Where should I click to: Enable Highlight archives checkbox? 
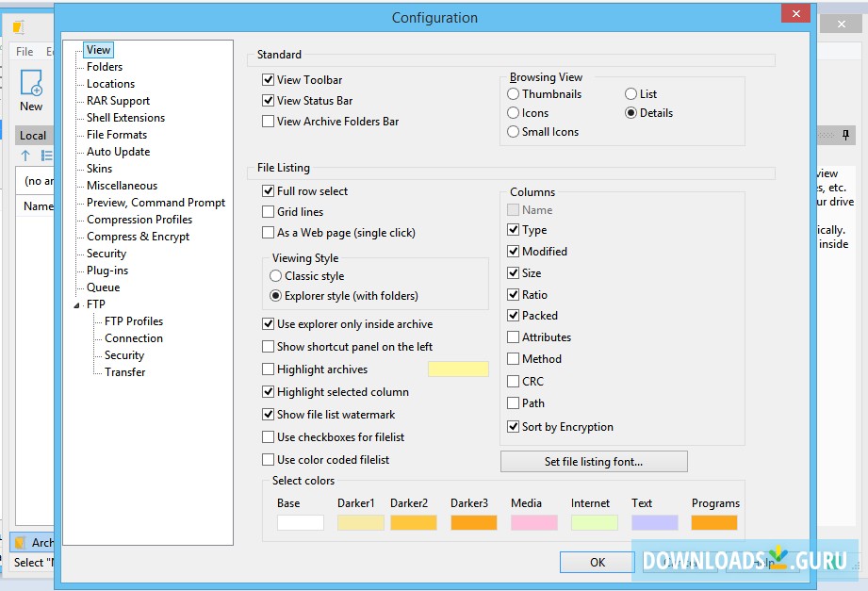268,369
